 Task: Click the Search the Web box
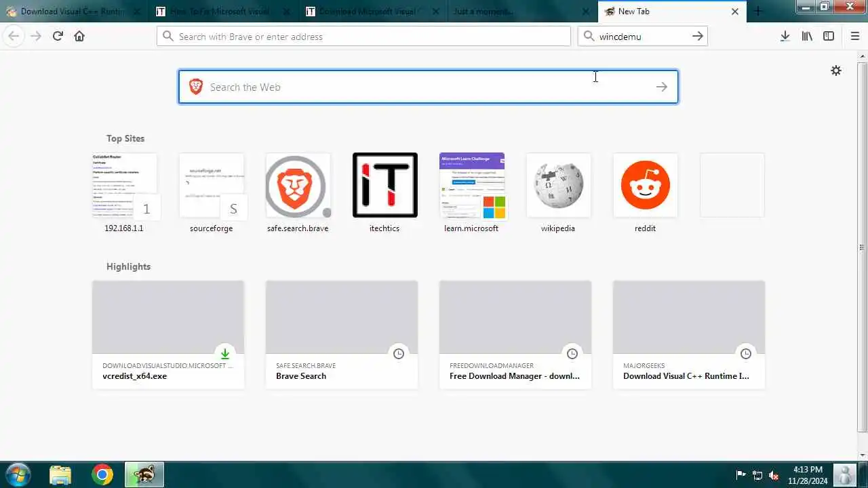point(428,87)
